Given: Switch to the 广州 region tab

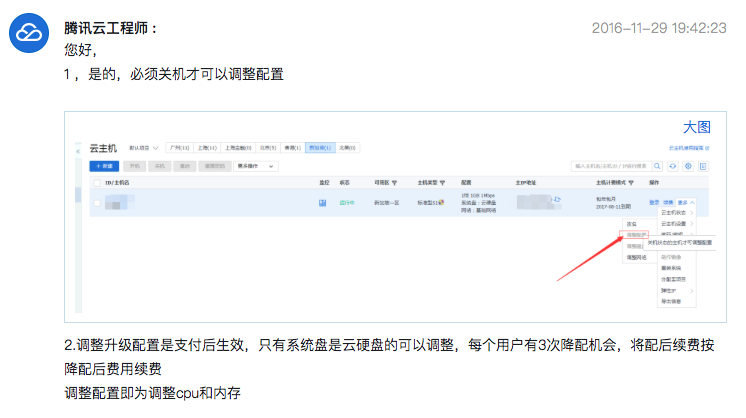Looking at the screenshot, I should pyautogui.click(x=179, y=148).
